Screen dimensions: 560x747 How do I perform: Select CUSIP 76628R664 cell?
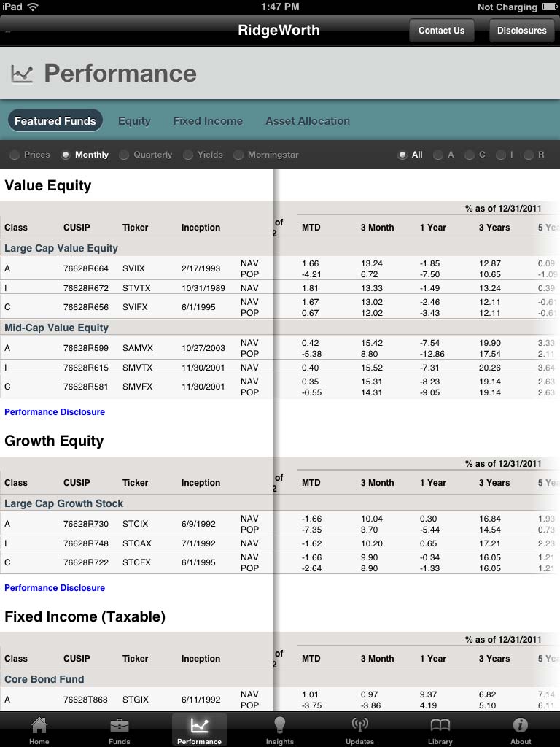(x=86, y=268)
